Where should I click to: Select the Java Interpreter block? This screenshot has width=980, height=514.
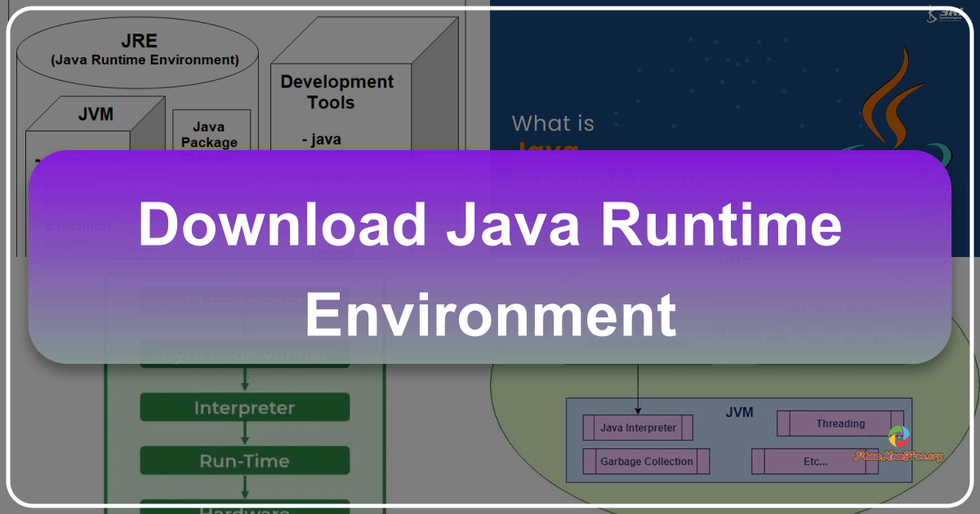637,427
